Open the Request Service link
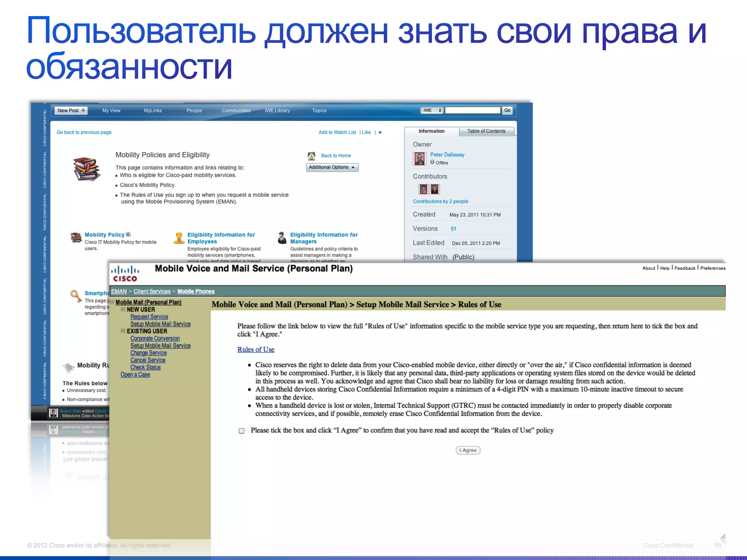Screen dimensions: 747x560 pyautogui.click(x=149, y=317)
